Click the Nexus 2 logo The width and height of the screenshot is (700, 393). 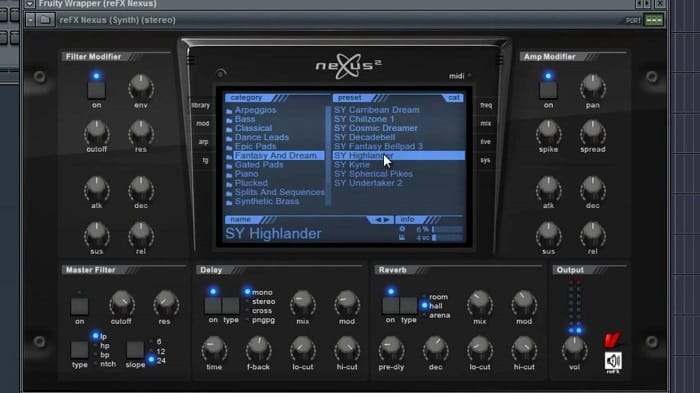[348, 66]
